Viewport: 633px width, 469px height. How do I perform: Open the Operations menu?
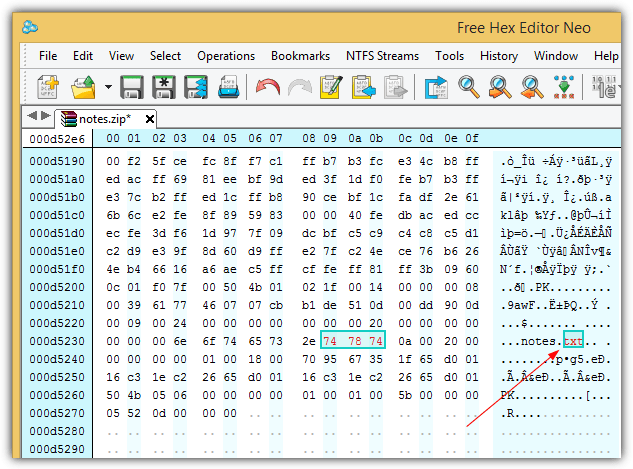pos(226,56)
